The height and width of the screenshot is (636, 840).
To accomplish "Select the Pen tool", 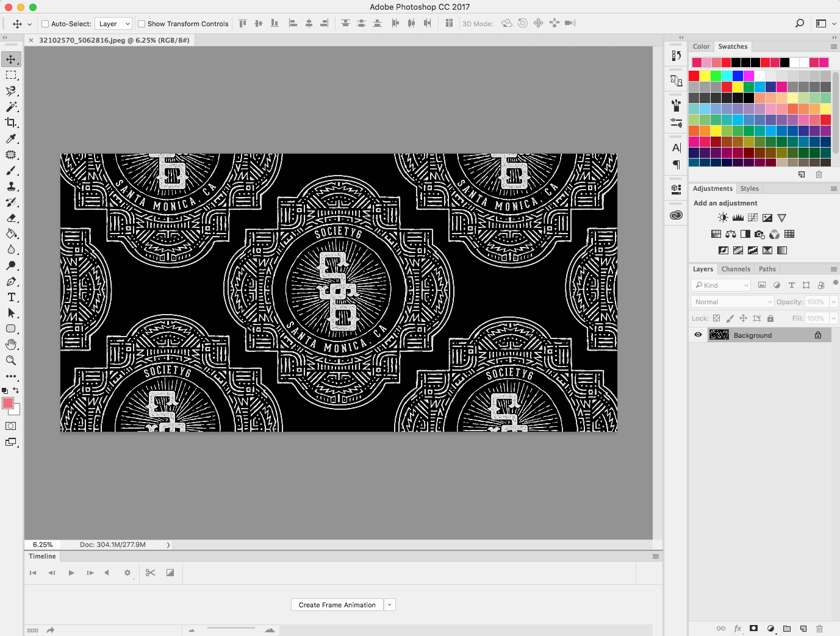I will (11, 282).
